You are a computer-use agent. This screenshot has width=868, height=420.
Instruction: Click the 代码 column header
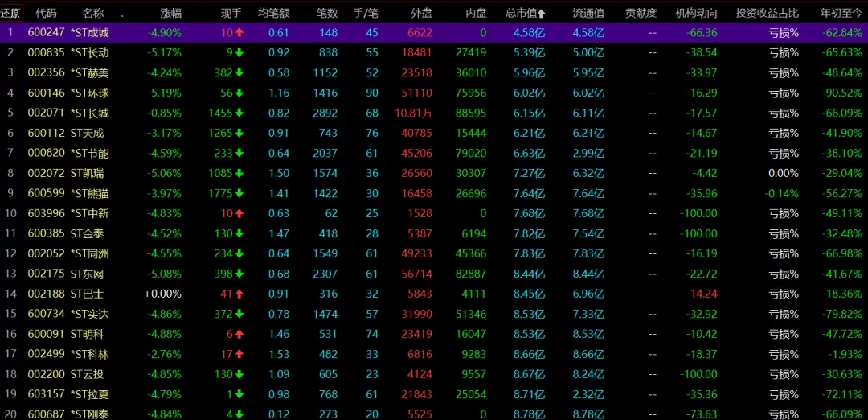[47, 14]
